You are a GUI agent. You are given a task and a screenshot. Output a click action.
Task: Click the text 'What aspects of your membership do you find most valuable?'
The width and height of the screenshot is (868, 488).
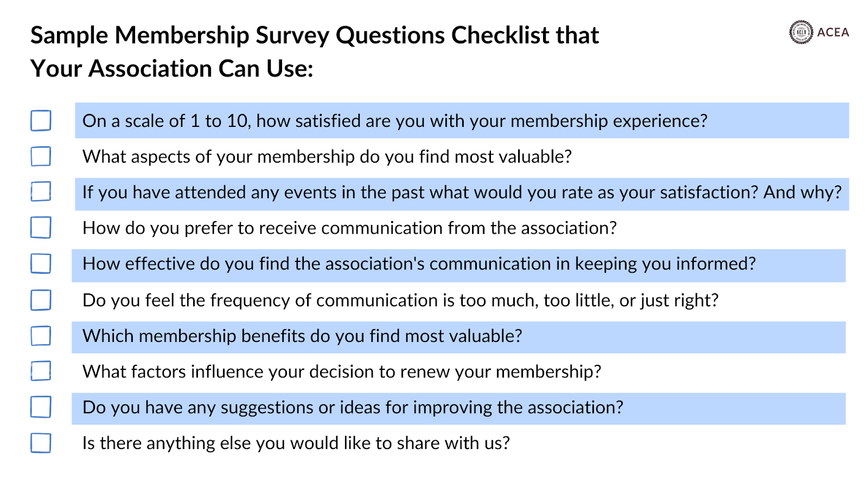[327, 157]
